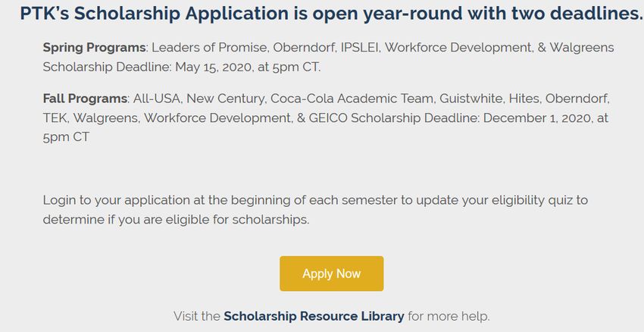The height and width of the screenshot is (332, 644).
Task: Click the words Visit the before the library link
Action: tap(197, 316)
